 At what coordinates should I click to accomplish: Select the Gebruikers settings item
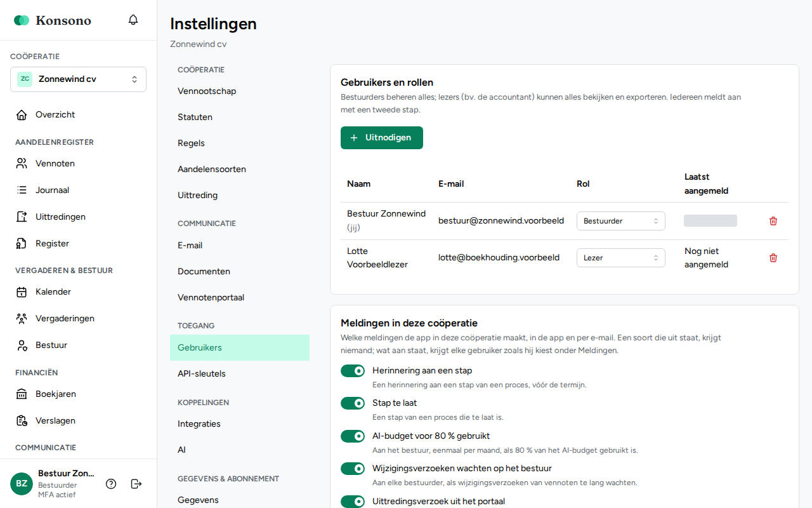240,348
